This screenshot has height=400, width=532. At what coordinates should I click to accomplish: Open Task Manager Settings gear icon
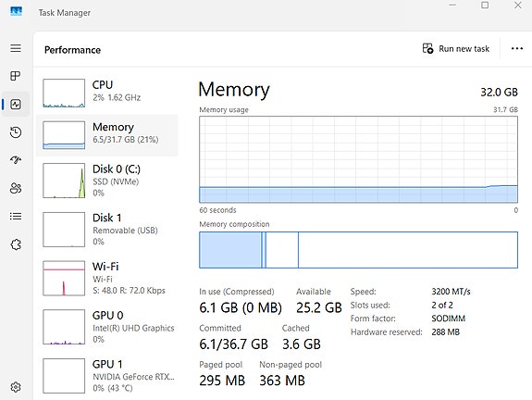click(16, 387)
